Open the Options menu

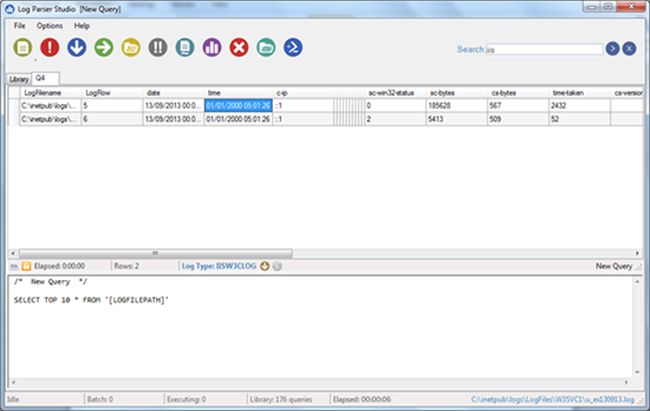coord(50,26)
